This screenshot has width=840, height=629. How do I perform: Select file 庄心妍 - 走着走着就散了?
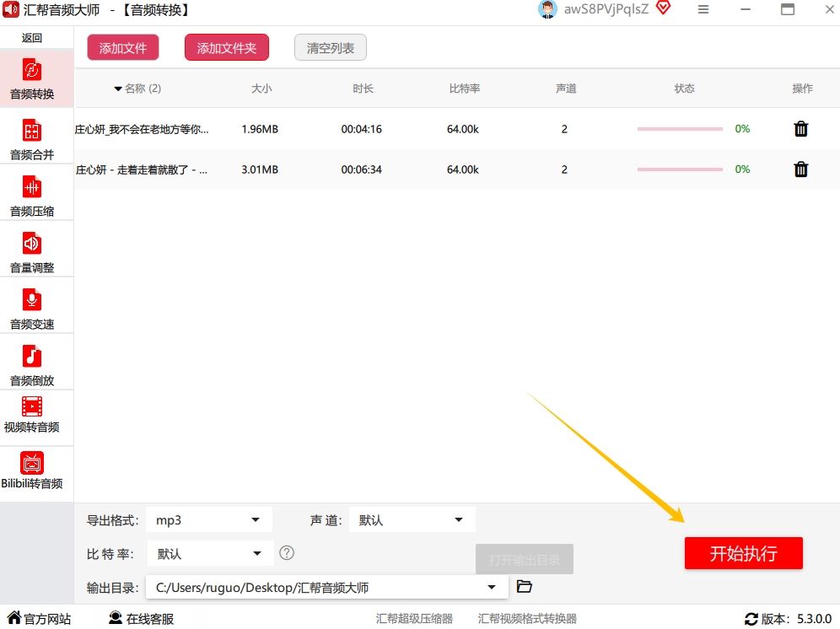pos(142,169)
